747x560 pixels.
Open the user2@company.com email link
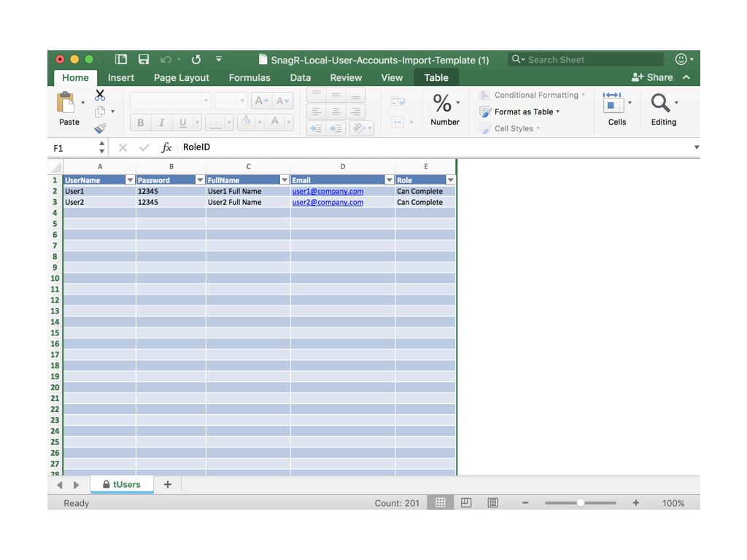(x=328, y=203)
